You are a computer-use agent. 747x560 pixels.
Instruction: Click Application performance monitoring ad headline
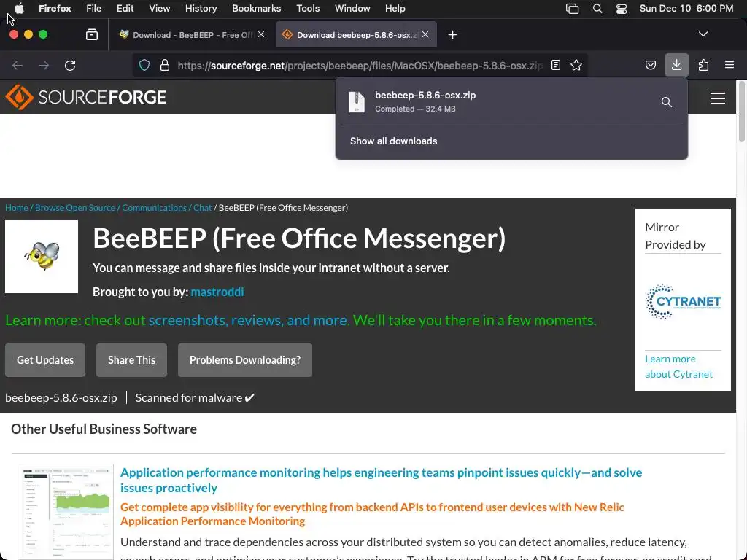tap(381, 480)
